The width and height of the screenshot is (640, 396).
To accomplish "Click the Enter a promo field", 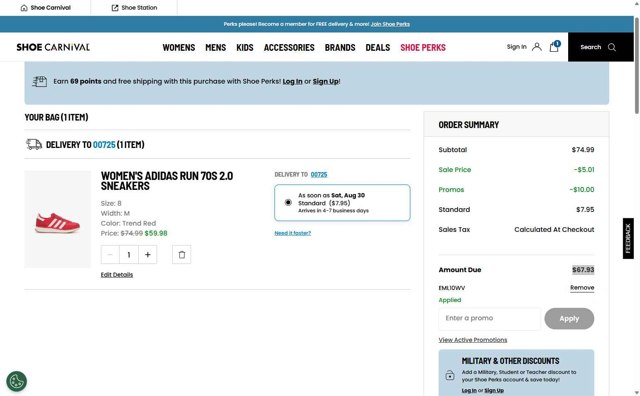I will point(489,318).
